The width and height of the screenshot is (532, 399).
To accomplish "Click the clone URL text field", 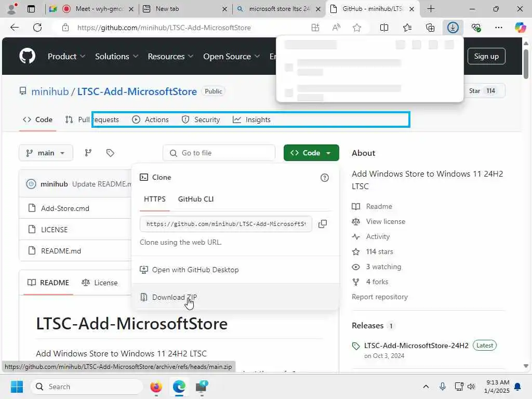I will pos(225,224).
